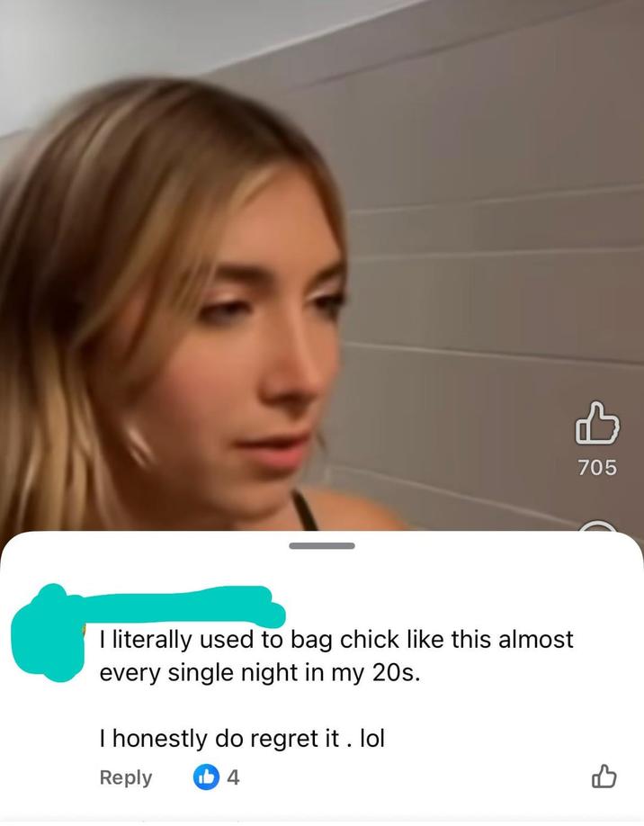Tap blank space right of Reply row
644x826 pixels.
click(x=411, y=777)
